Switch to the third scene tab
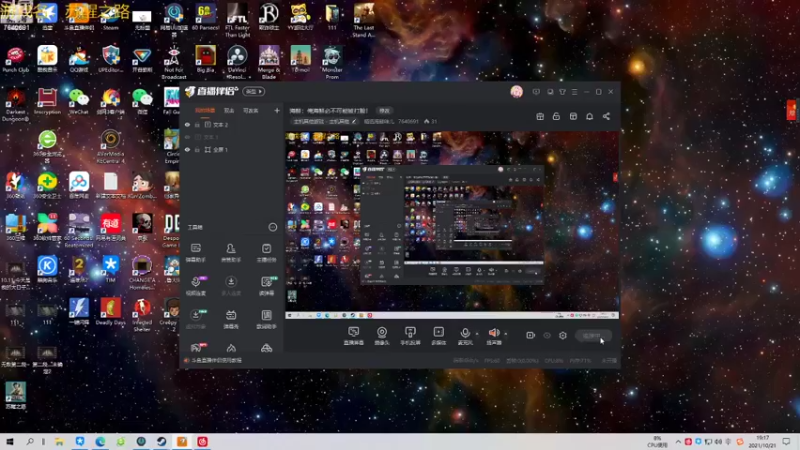This screenshot has height=450, width=800. tap(251, 110)
